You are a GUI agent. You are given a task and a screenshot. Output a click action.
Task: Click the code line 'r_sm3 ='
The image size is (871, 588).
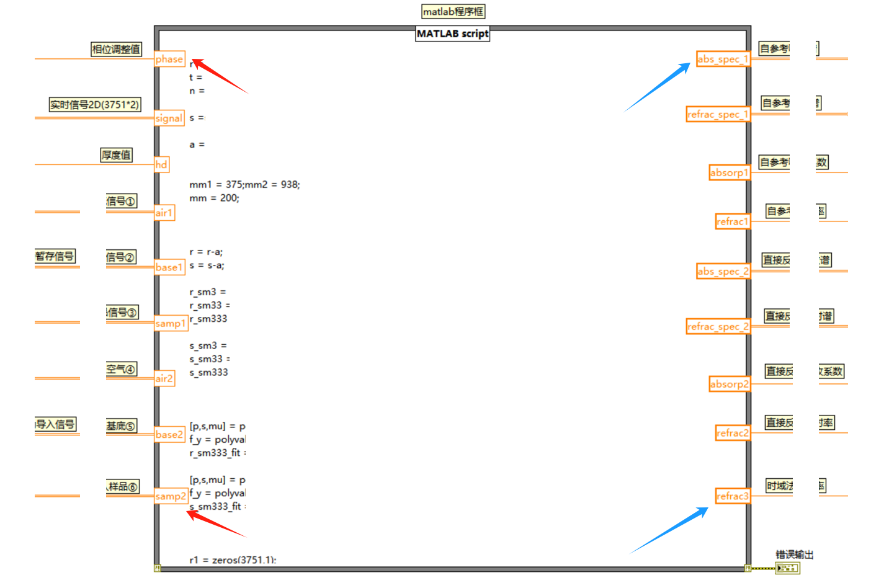(x=208, y=292)
